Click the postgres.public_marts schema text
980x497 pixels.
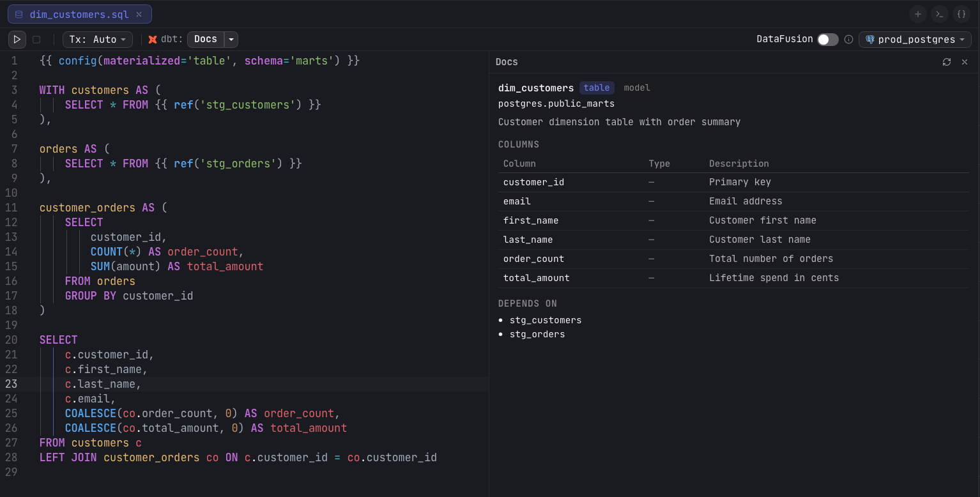pos(556,103)
